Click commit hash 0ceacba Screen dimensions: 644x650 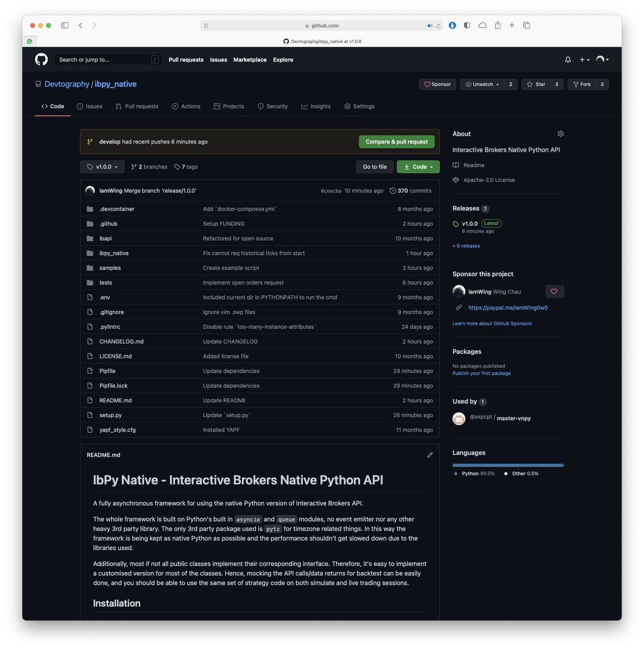click(x=331, y=191)
